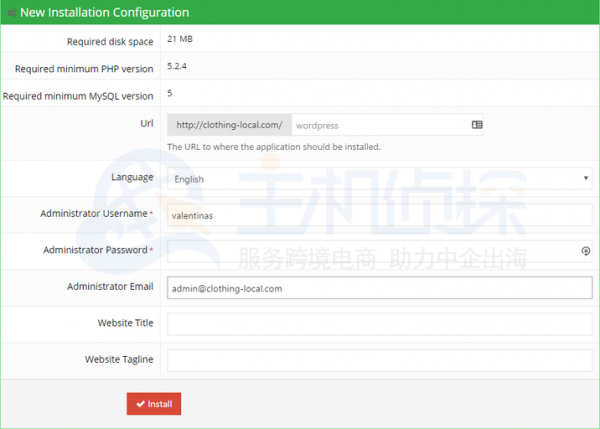
Task: Click the generate password icon
Action: pyautogui.click(x=586, y=251)
